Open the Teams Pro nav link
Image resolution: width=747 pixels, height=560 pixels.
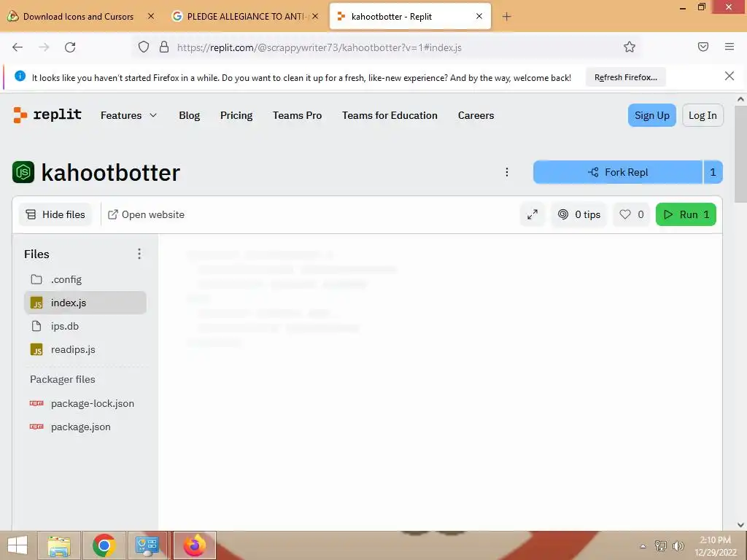point(298,115)
